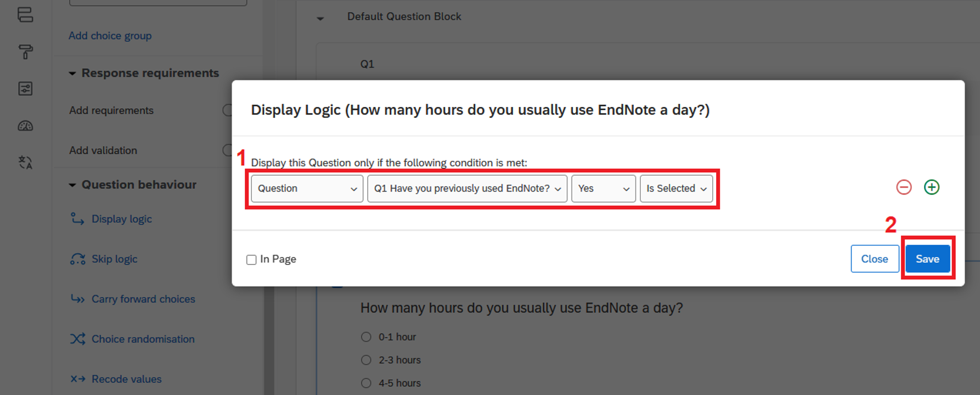Select the 2-3 hours radio option
The height and width of the screenshot is (395, 980).
(366, 360)
